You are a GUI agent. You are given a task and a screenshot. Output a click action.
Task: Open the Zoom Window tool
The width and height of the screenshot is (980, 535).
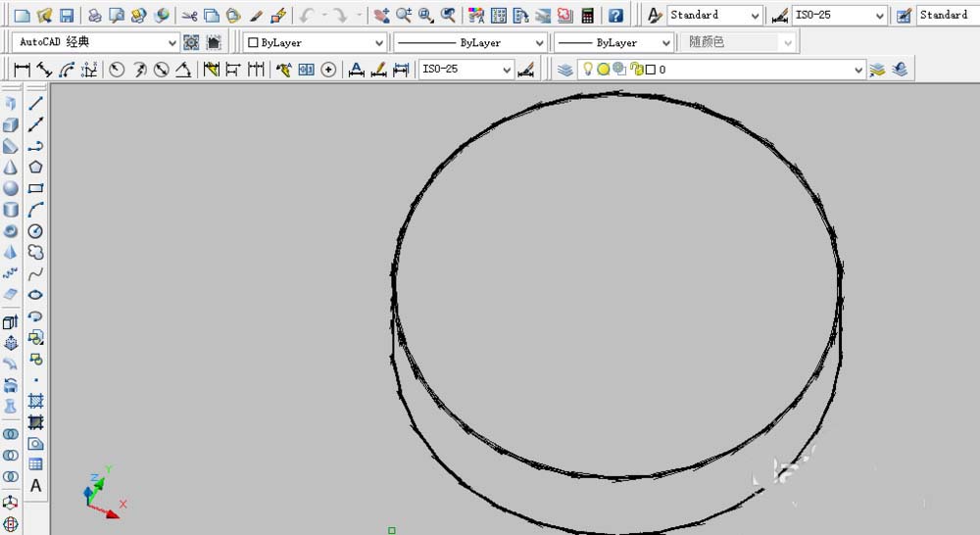tap(426, 15)
